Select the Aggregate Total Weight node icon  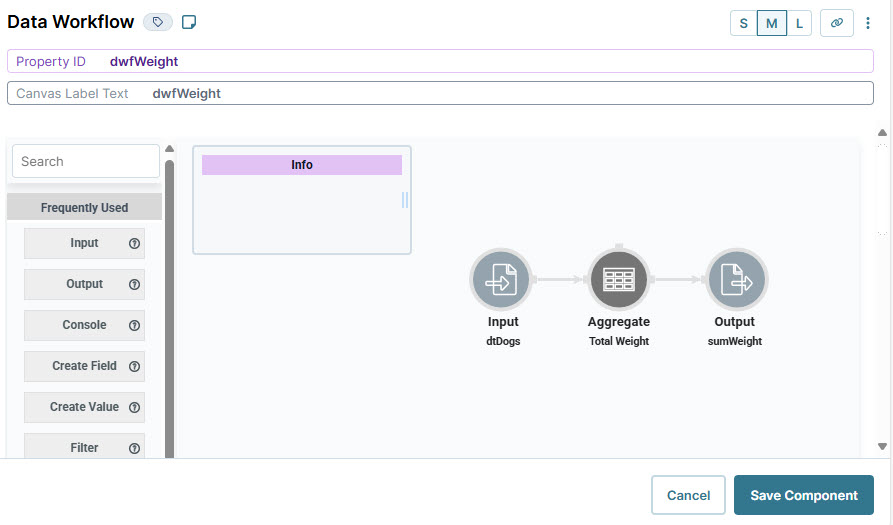[618, 279]
